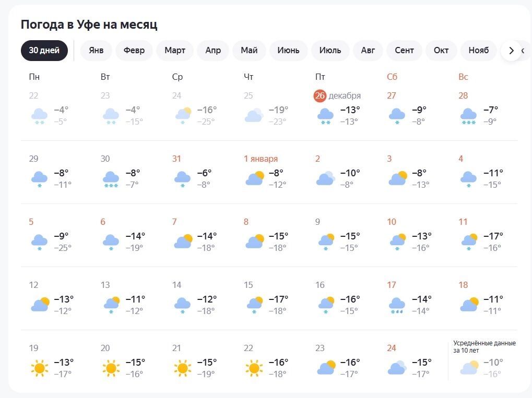The width and height of the screenshot is (532, 398).
Task: Click the date 1 января
Action: coord(261,159)
